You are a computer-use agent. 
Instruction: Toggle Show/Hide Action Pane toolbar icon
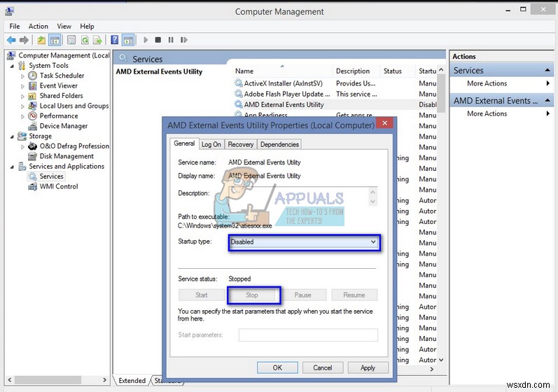[127, 40]
